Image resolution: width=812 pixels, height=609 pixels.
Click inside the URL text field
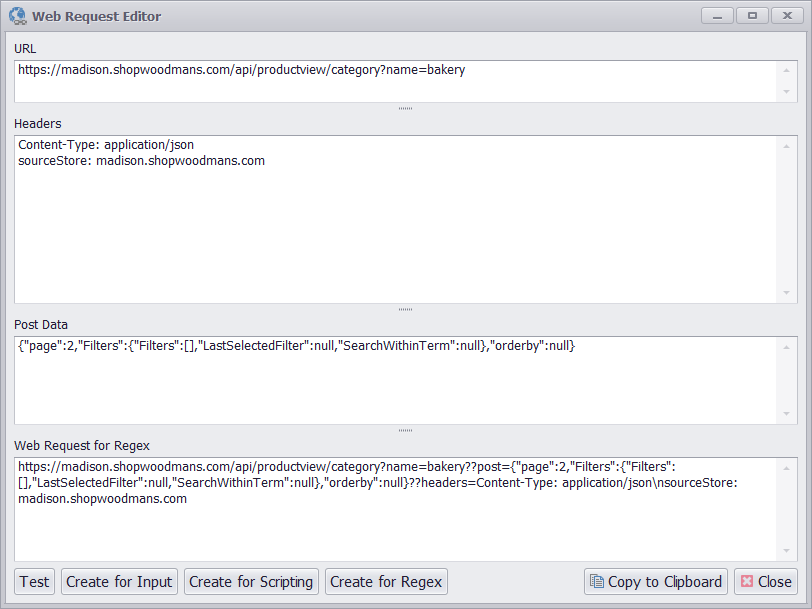click(x=395, y=81)
